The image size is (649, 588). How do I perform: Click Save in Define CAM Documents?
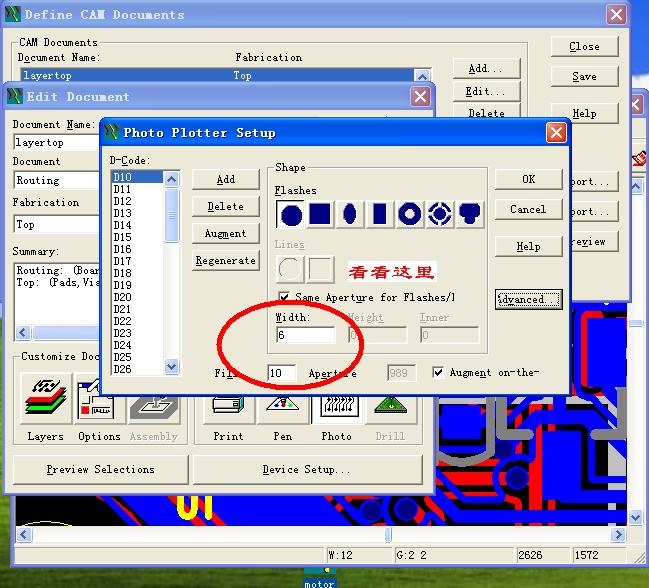click(584, 77)
